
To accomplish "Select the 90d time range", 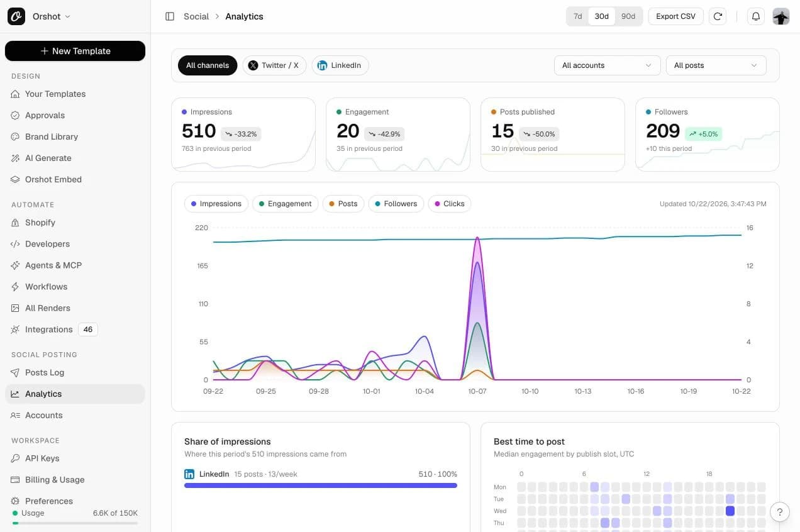I will coord(628,16).
